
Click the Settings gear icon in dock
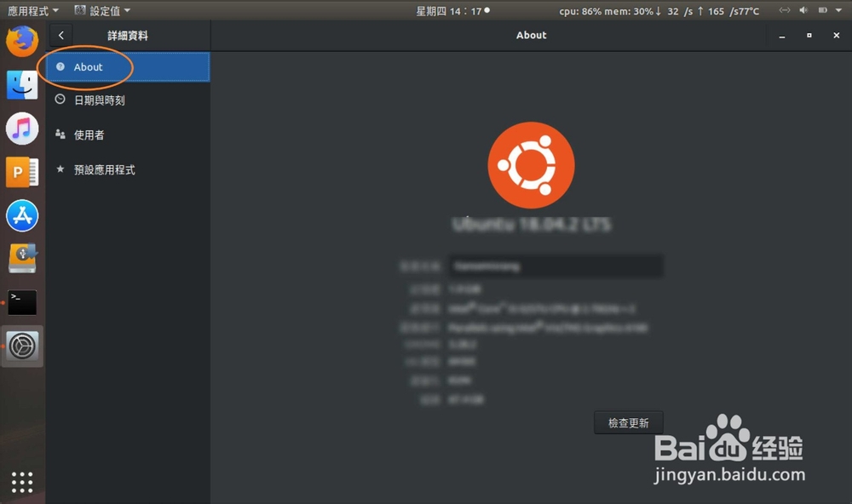(x=22, y=346)
